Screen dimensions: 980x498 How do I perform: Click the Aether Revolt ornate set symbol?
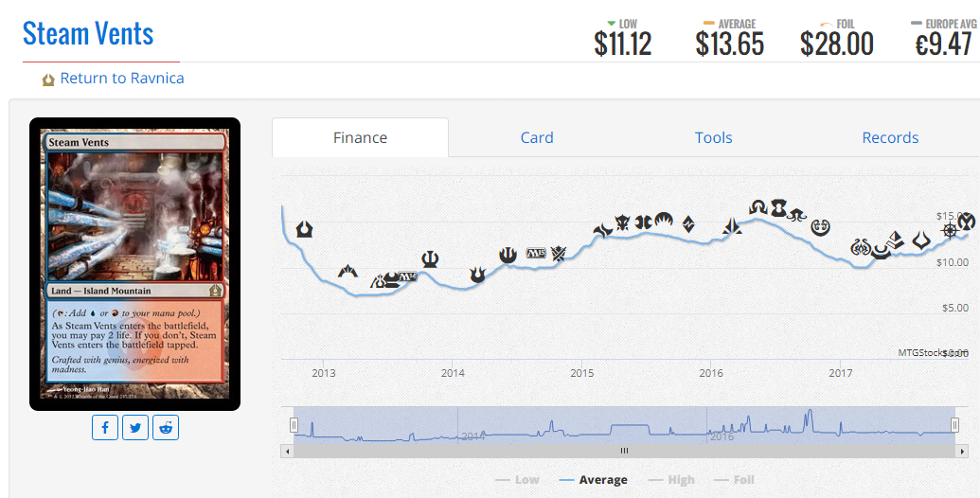click(861, 247)
